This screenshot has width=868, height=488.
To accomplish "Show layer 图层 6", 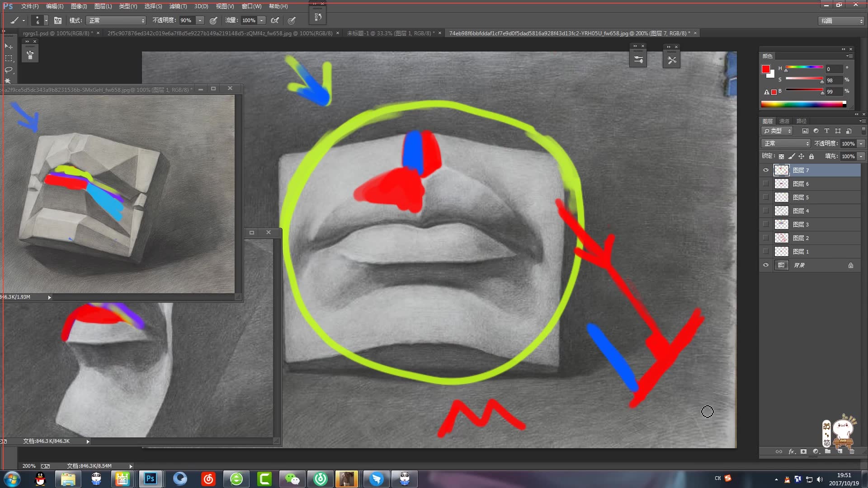I will [766, 184].
